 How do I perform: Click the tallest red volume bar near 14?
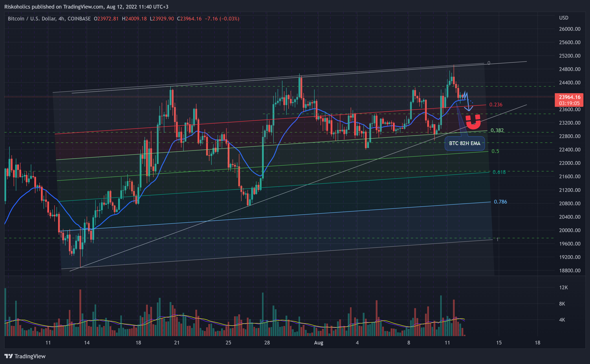pyautogui.click(x=80, y=313)
